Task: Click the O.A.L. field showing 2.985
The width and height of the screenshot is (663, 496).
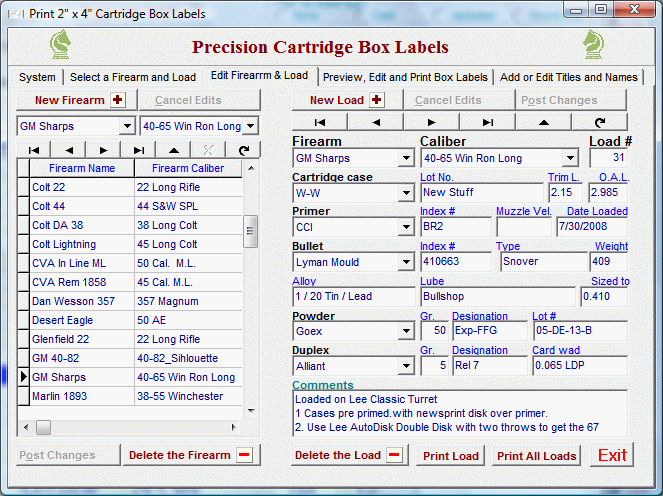Action: 608,192
